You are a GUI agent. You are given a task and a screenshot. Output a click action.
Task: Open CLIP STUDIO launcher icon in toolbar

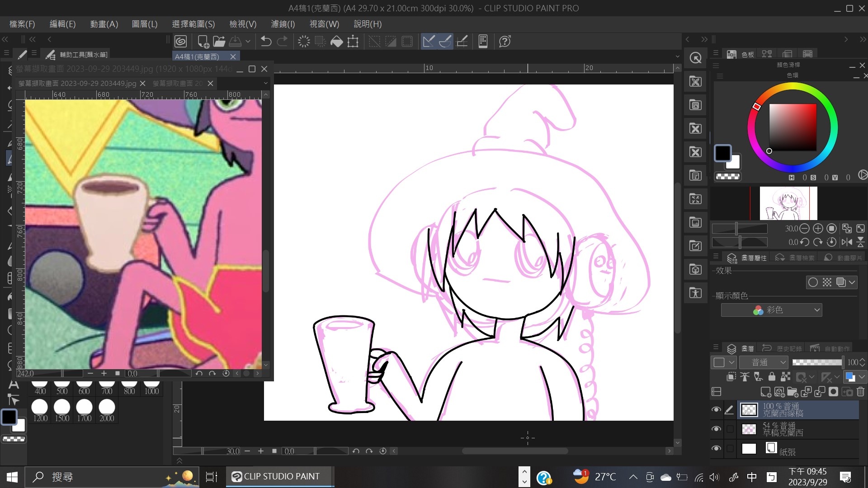pyautogui.click(x=180, y=42)
